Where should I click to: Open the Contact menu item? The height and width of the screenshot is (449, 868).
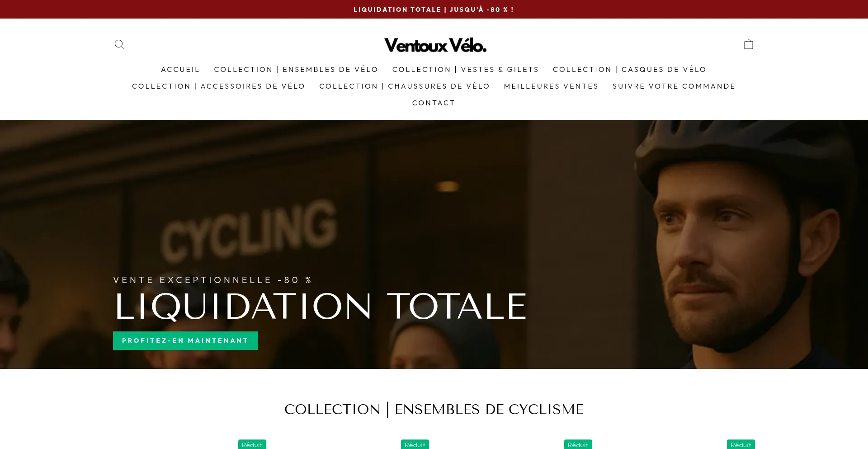434,103
